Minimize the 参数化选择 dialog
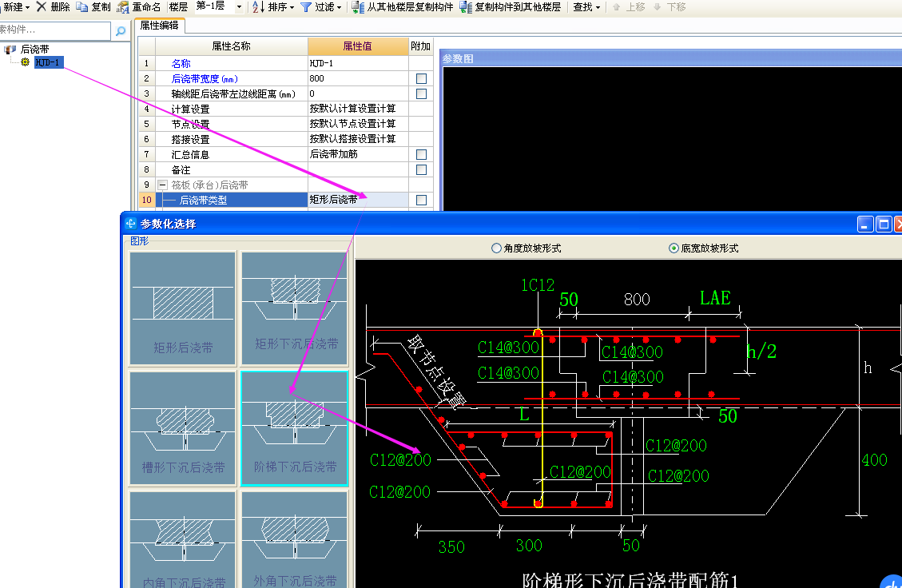 click(865, 224)
